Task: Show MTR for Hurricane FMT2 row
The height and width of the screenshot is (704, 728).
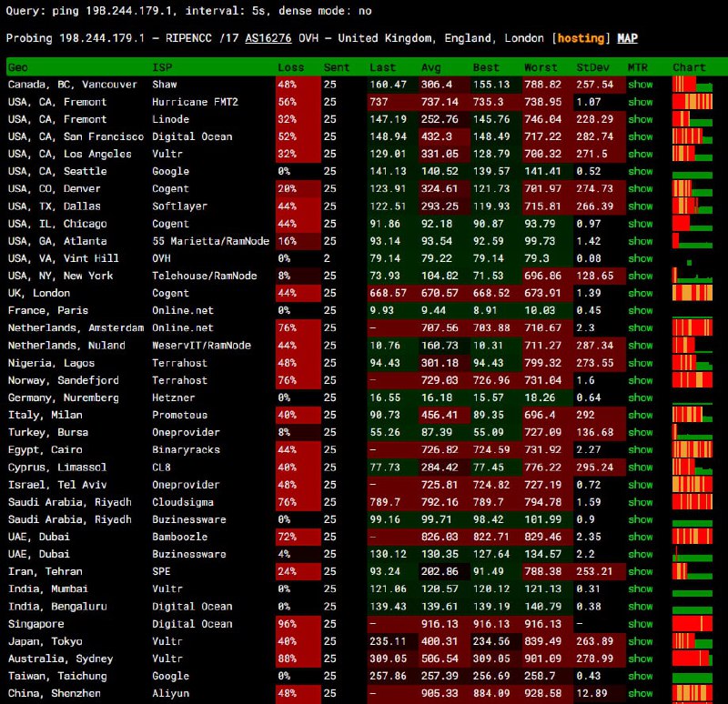Action: point(640,102)
